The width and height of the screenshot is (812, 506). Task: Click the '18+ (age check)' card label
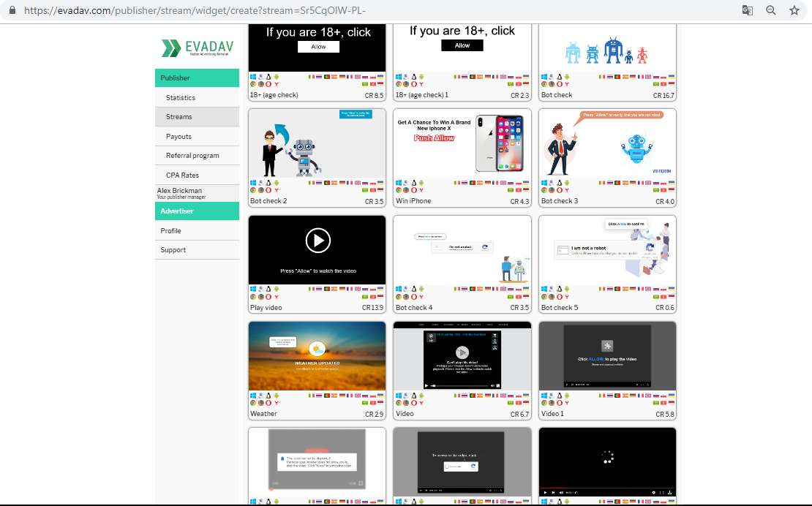tap(274, 95)
